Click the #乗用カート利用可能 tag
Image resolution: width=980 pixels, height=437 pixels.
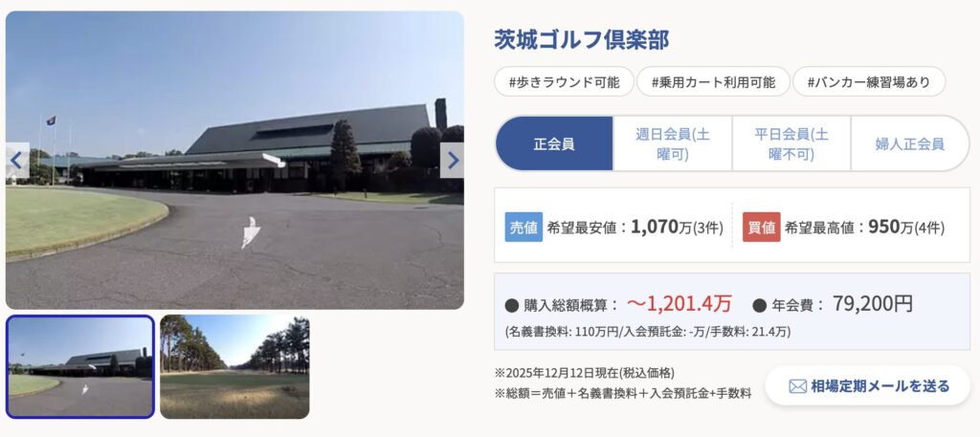[x=713, y=82]
